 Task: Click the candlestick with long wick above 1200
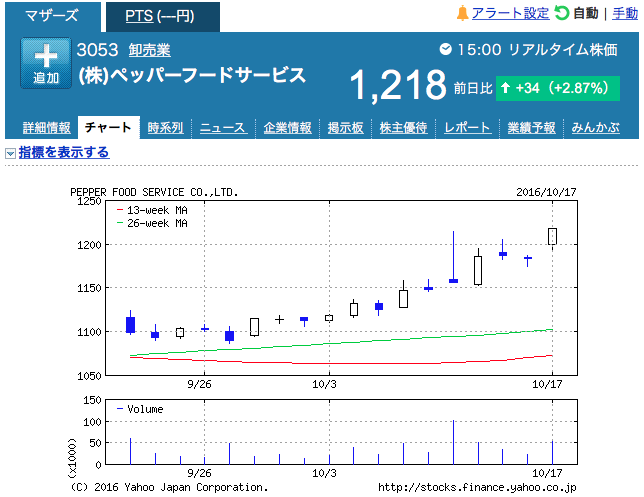453,257
